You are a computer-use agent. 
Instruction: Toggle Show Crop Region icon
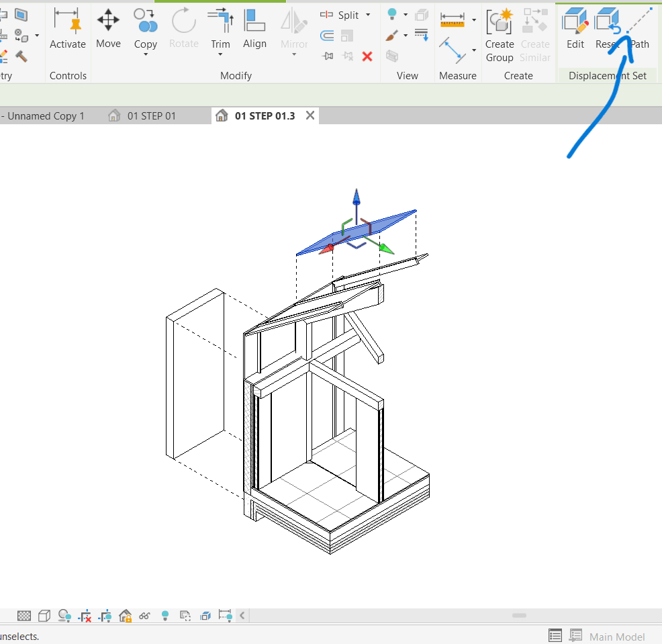(104, 616)
